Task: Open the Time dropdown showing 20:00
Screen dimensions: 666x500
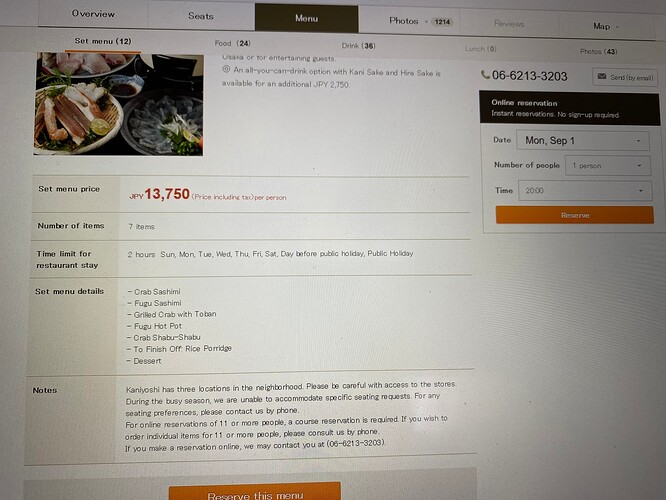Action: click(x=585, y=191)
